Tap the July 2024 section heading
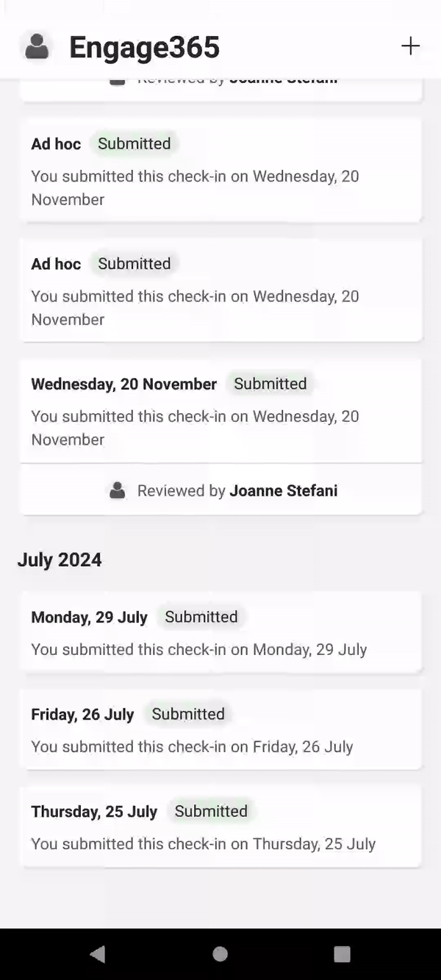 point(60,559)
